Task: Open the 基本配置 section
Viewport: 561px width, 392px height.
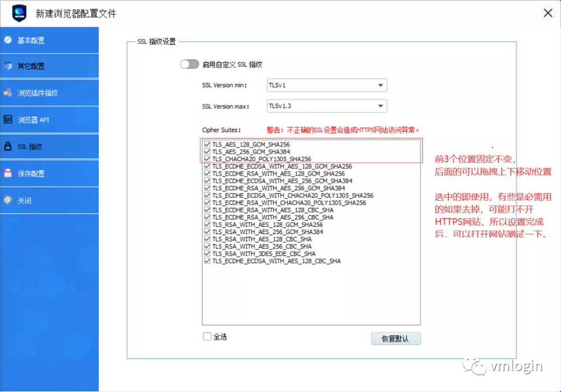Action: 49,40
